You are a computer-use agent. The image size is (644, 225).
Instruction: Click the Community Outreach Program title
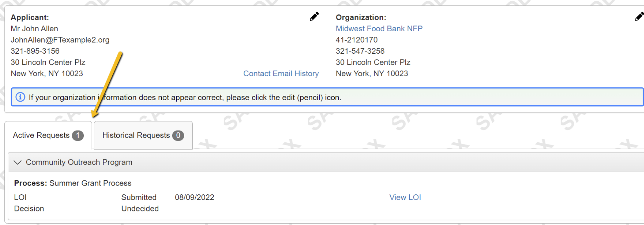click(79, 162)
